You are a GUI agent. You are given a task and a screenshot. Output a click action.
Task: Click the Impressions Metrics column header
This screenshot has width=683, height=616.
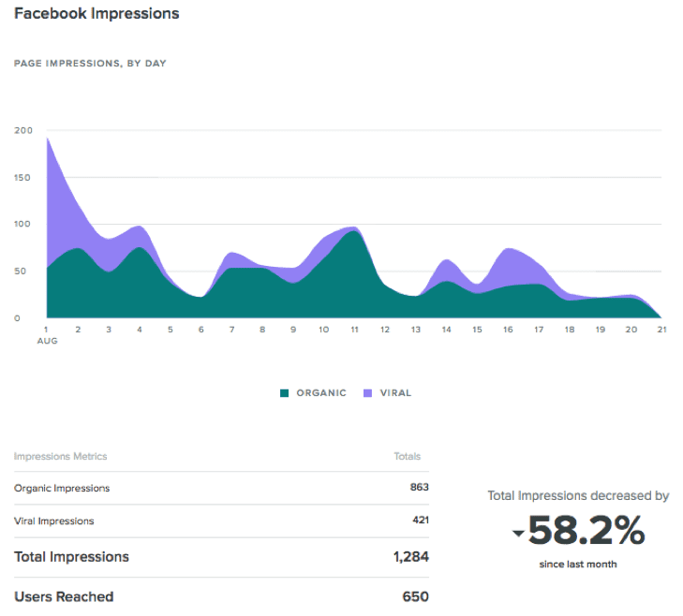60,457
